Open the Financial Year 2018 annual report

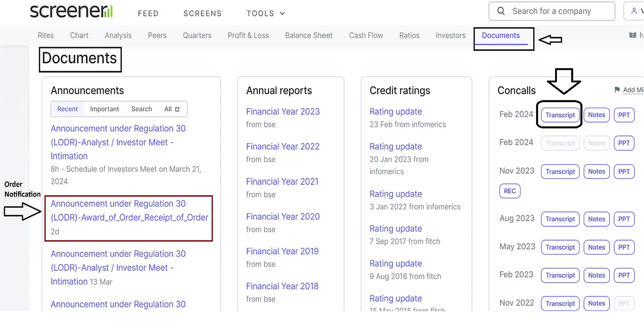282,286
